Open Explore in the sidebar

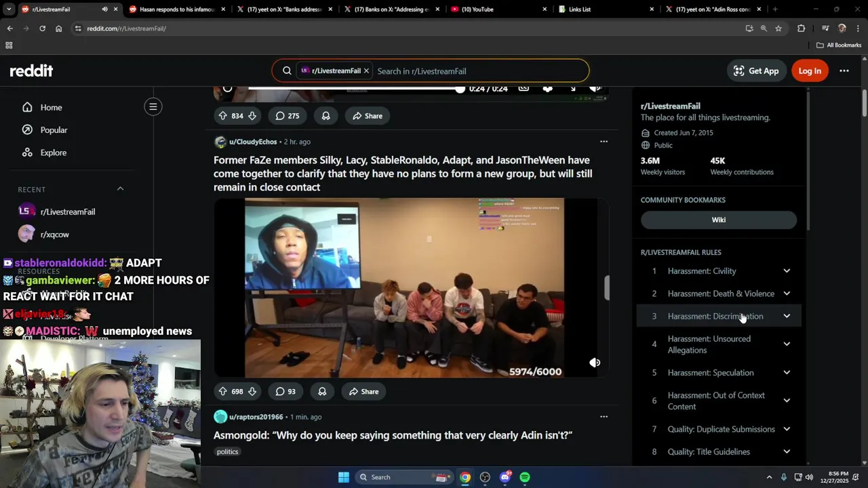(x=53, y=152)
